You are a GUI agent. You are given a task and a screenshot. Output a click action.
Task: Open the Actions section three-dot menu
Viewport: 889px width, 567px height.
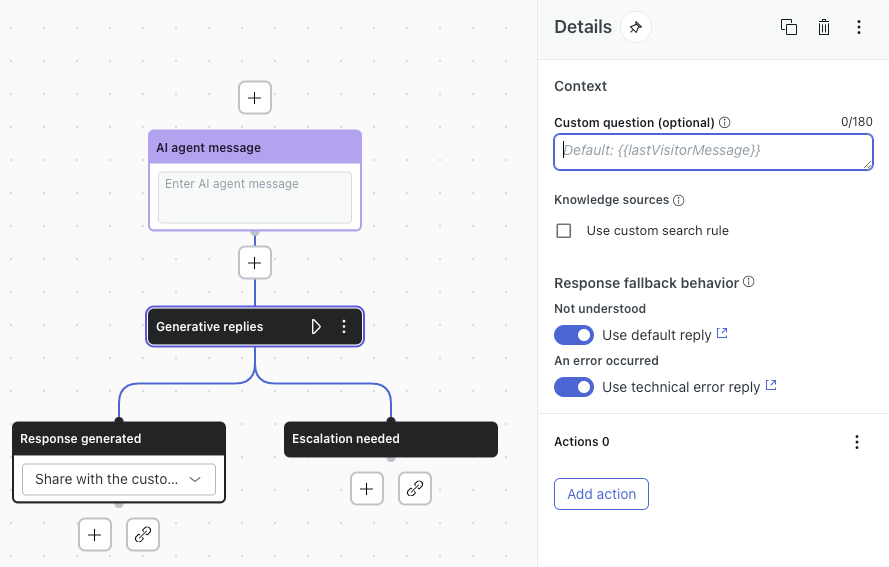(856, 442)
